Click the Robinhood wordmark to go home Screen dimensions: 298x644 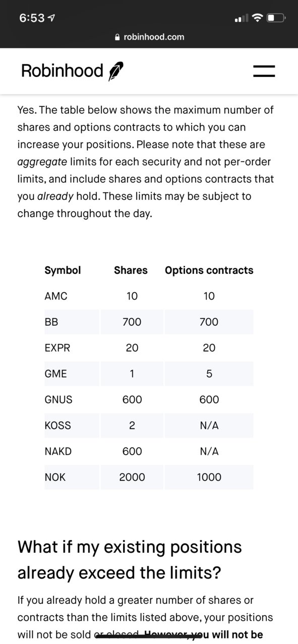tap(62, 71)
